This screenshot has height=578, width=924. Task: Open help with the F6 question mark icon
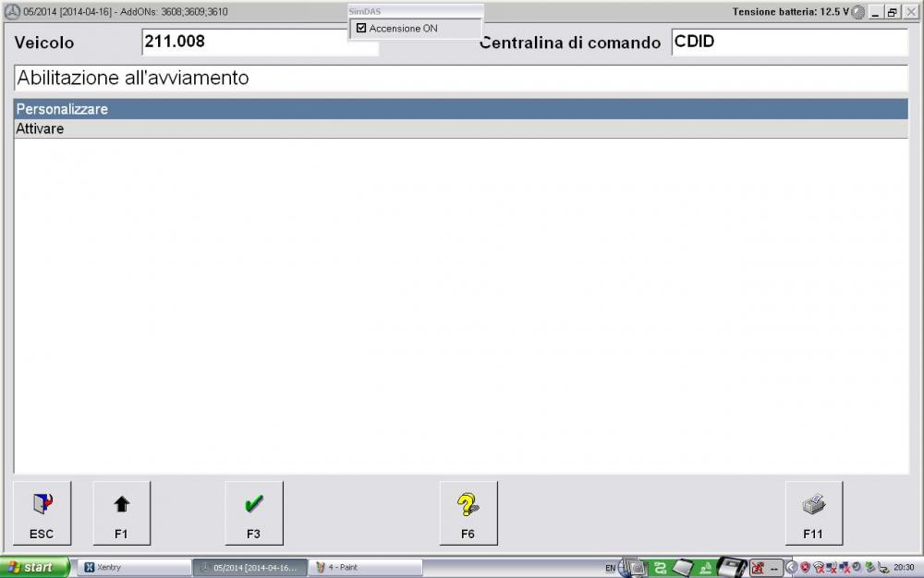click(x=468, y=512)
